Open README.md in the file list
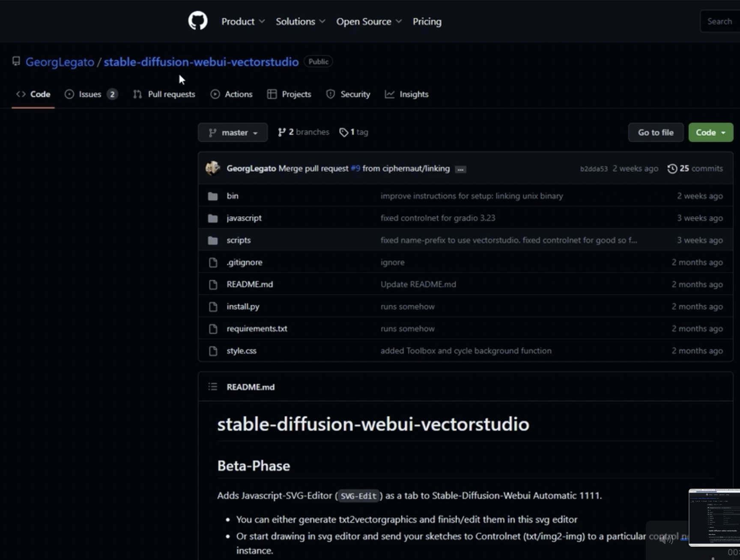The image size is (740, 560). coord(250,284)
